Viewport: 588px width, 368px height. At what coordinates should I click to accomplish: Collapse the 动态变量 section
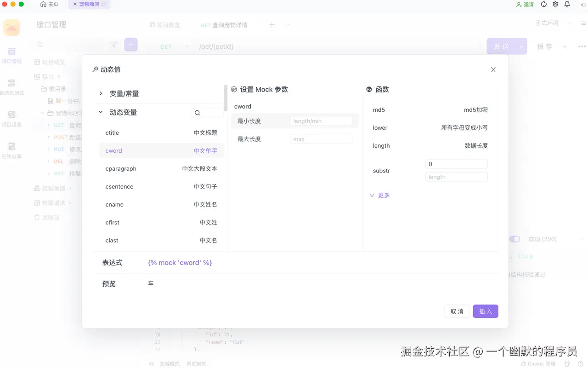coord(100,112)
